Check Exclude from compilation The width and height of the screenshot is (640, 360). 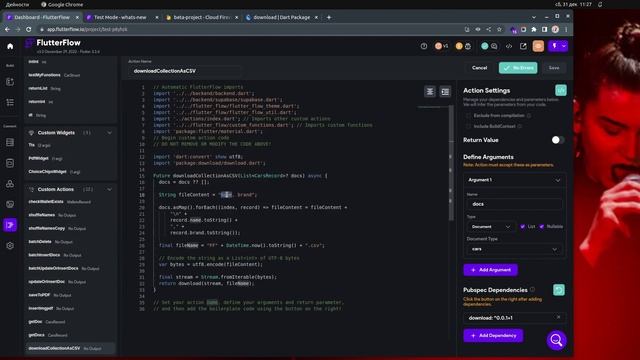pos(468,116)
